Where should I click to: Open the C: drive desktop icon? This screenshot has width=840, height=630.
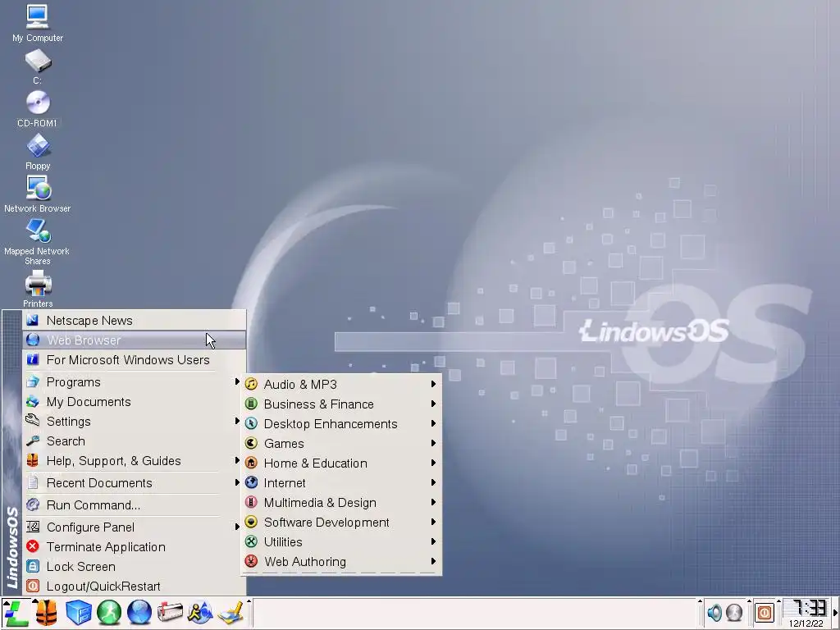coord(38,66)
